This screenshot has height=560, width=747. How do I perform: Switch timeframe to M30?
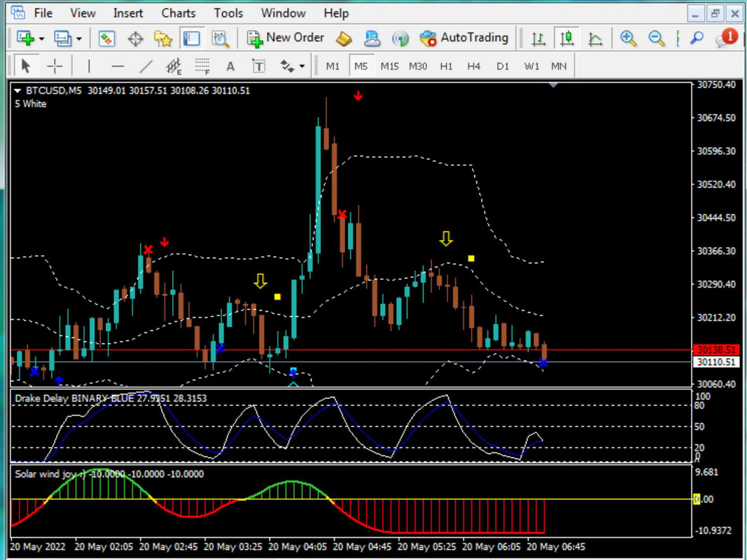pos(418,66)
